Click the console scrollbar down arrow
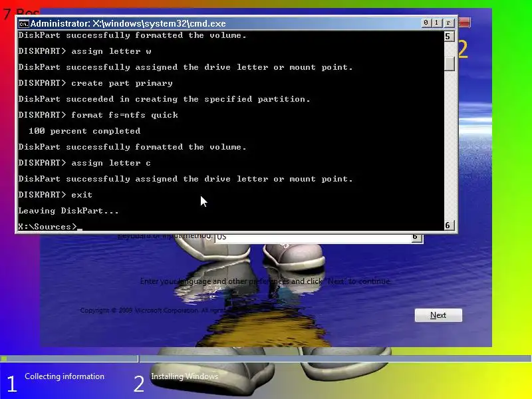The width and height of the screenshot is (532, 399). pos(450,225)
